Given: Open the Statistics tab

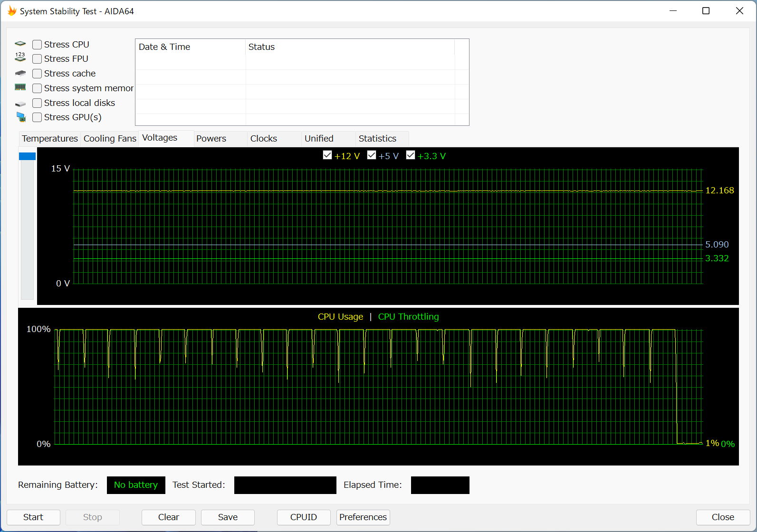Looking at the screenshot, I should pyautogui.click(x=377, y=139).
